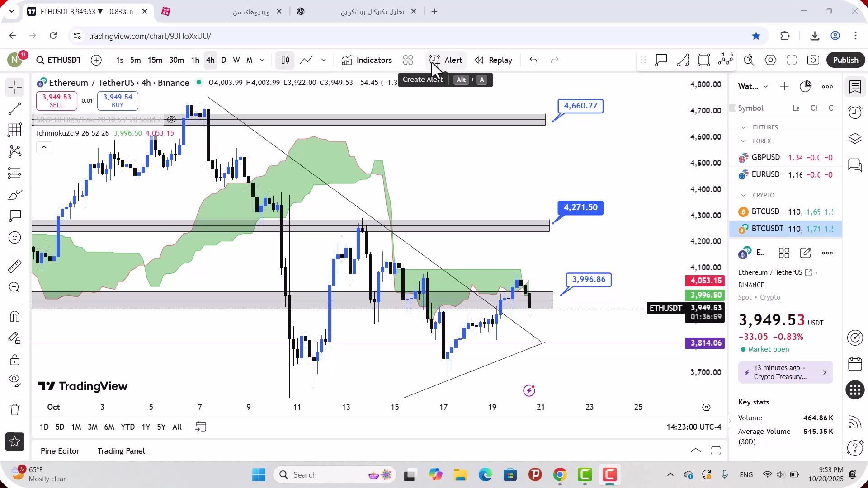This screenshot has width=868, height=488.
Task: Collapse the FUTURES watchlist section
Action: (743, 127)
